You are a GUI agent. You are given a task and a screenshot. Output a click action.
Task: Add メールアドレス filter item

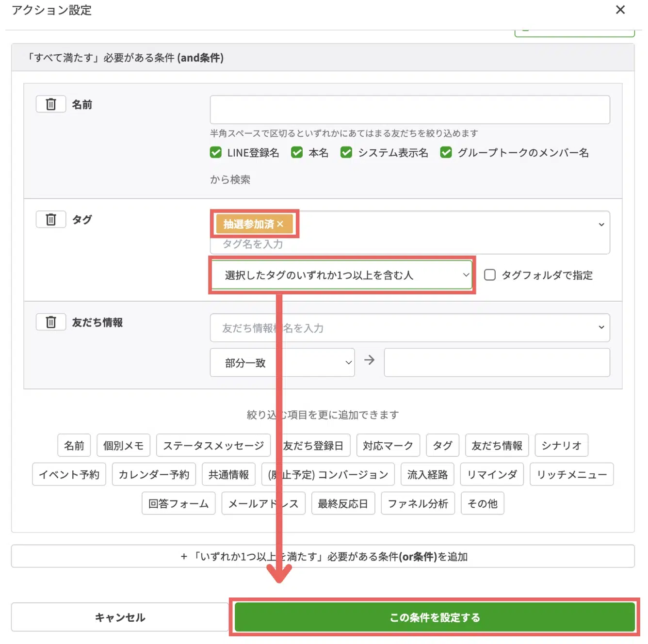(263, 503)
